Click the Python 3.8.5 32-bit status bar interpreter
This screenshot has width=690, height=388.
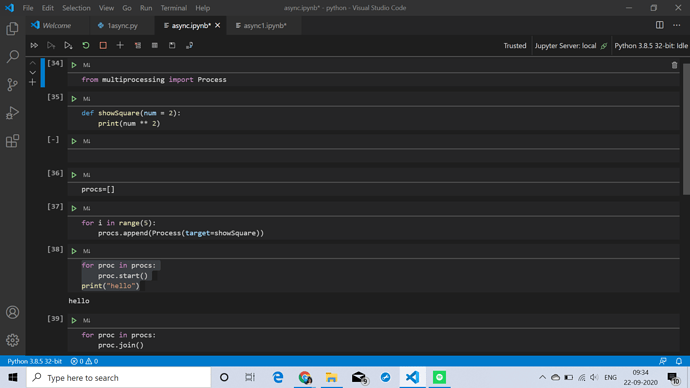click(34, 361)
